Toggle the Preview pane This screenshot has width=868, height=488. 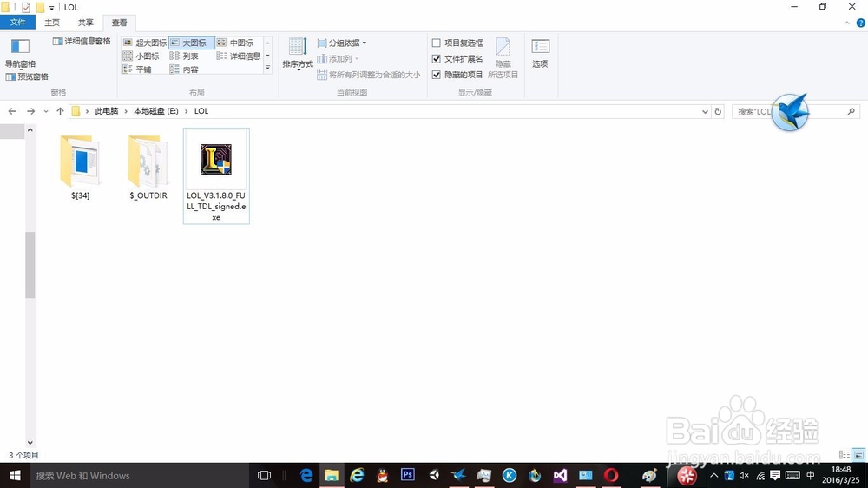click(27, 76)
